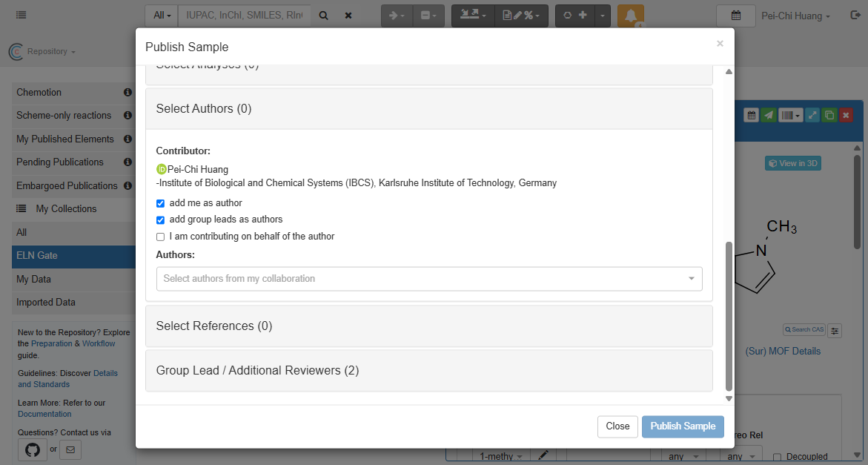
Task: Click the Close button in the dialog
Action: point(617,426)
